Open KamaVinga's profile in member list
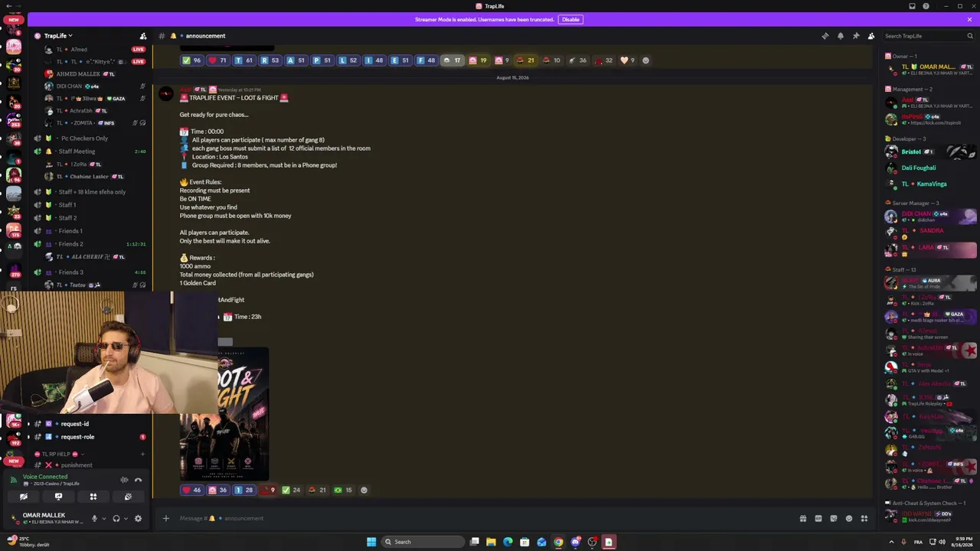 (x=930, y=184)
